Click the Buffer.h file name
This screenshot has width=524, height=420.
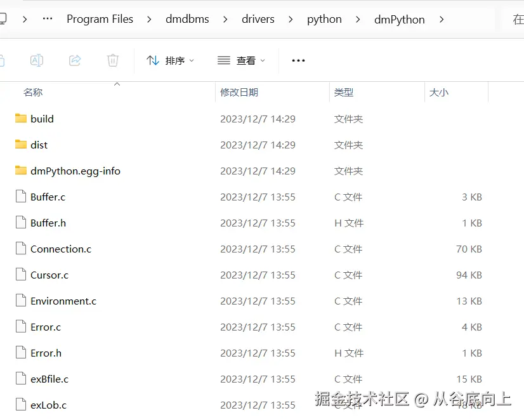pyautogui.click(x=48, y=223)
